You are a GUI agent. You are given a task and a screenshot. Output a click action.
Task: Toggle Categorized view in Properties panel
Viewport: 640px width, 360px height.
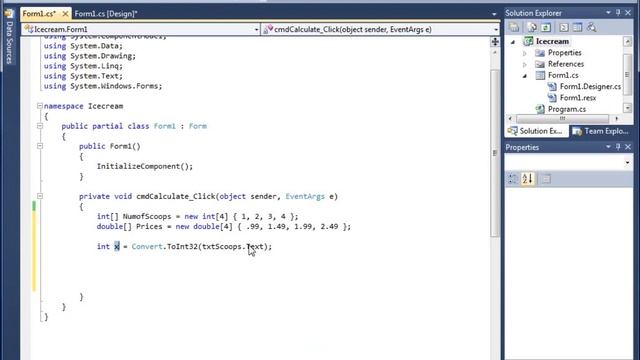click(x=512, y=178)
